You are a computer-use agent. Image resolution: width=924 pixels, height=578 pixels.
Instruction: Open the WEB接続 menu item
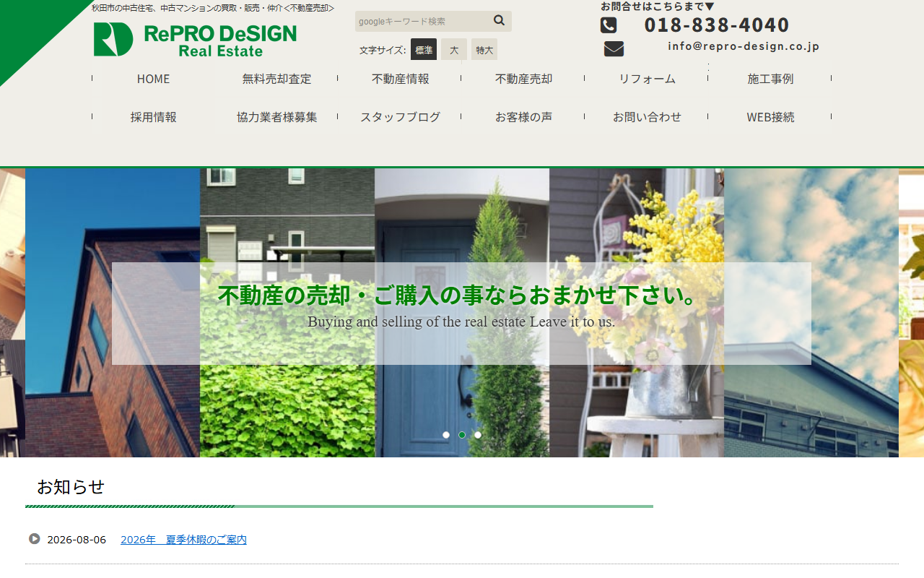(x=770, y=117)
